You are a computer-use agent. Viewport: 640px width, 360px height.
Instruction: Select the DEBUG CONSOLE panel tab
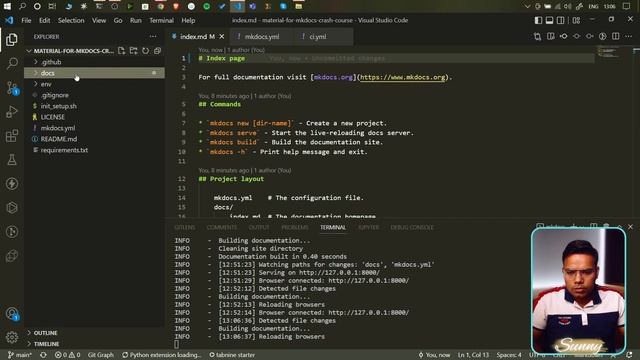412,227
